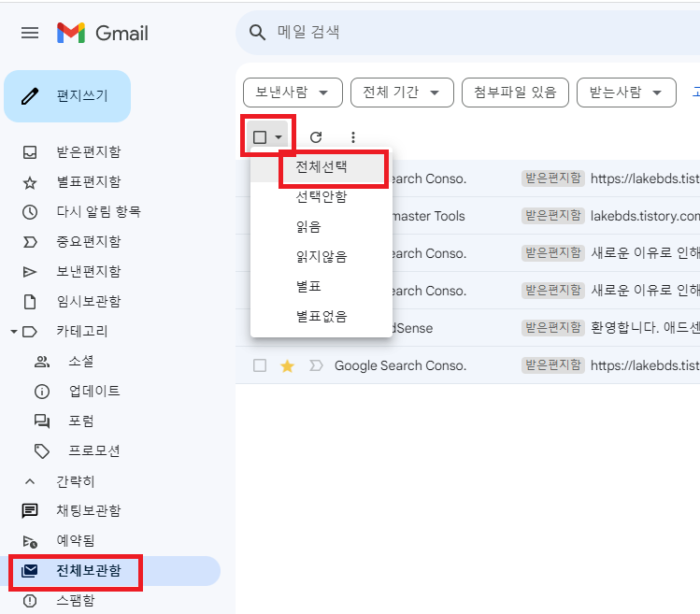Click the document icon beside 임시보관함

click(x=30, y=302)
